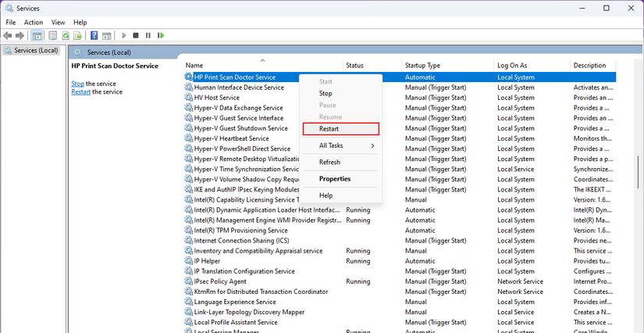Click the Restart the service link

[x=81, y=91]
